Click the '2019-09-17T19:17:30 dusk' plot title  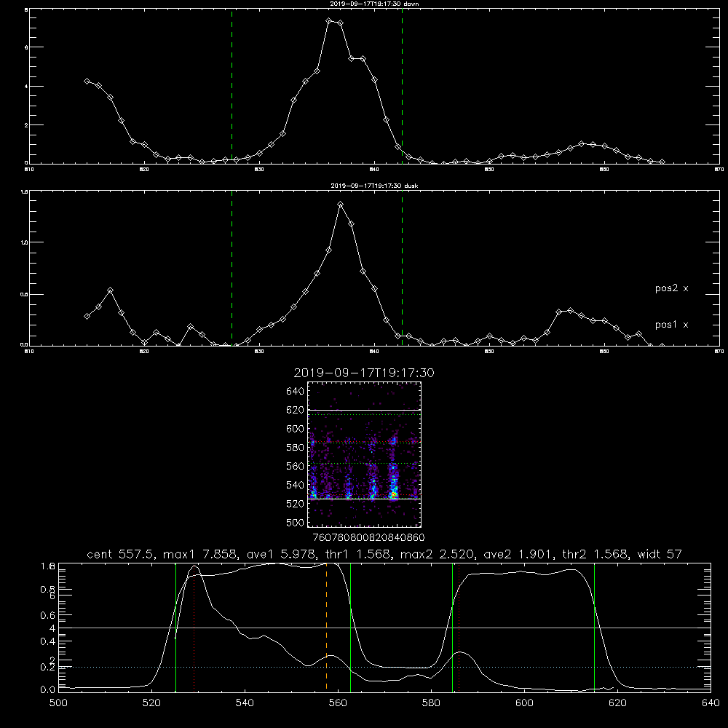point(374,186)
